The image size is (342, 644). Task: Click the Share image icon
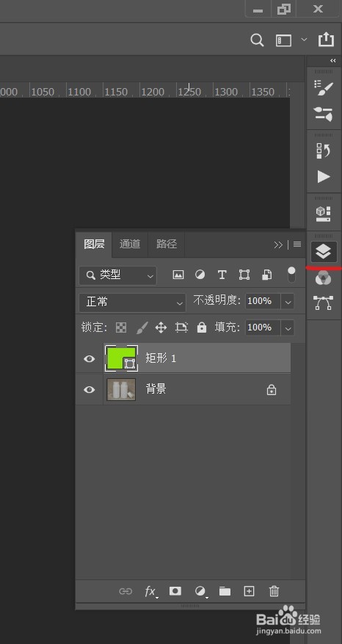pos(326,40)
